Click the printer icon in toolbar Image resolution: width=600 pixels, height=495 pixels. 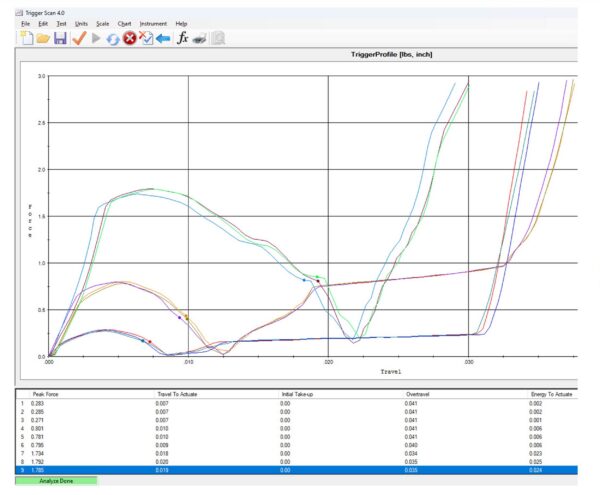200,38
